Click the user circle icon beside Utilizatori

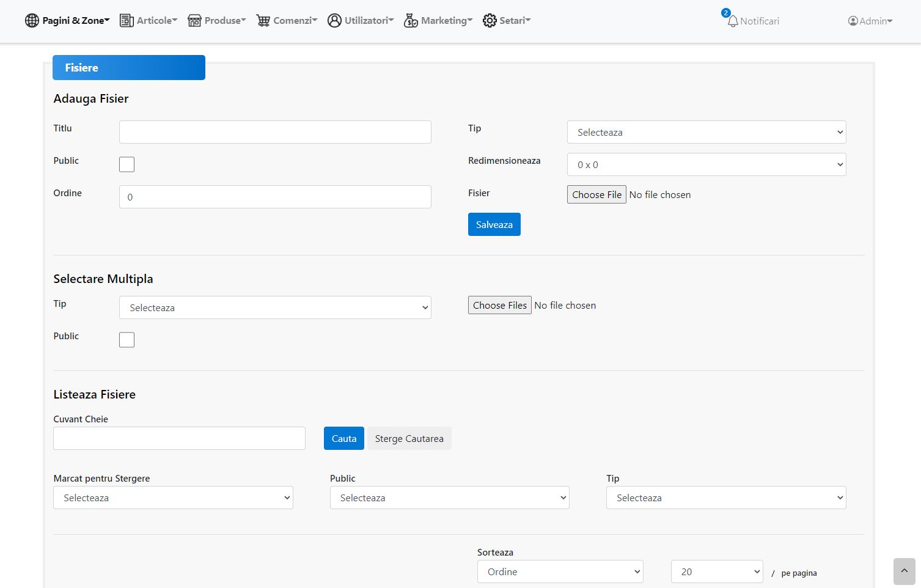click(x=334, y=21)
